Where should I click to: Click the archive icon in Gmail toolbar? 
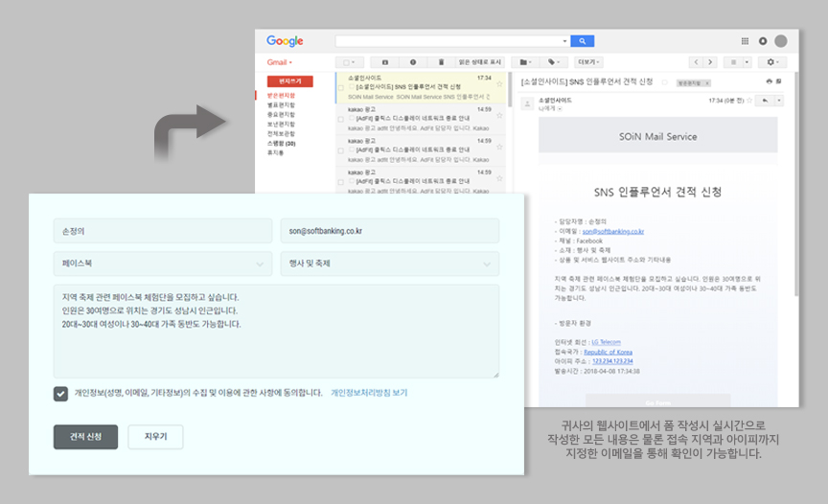pos(385,62)
